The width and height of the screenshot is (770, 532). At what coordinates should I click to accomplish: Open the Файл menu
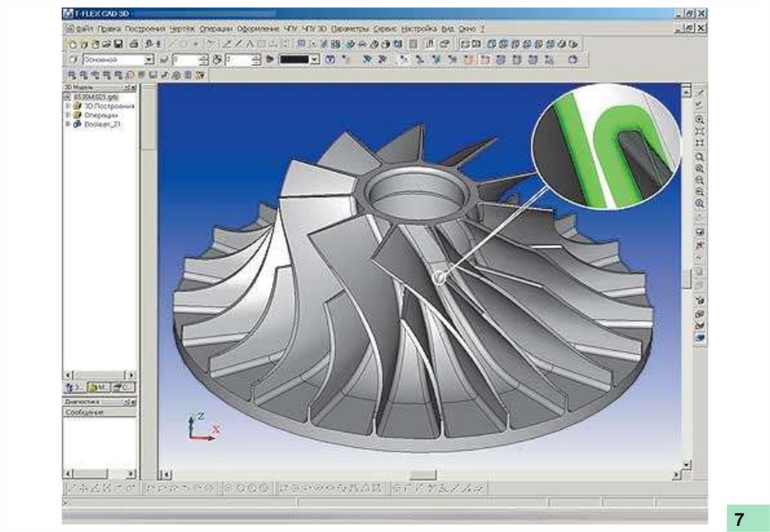(85, 29)
